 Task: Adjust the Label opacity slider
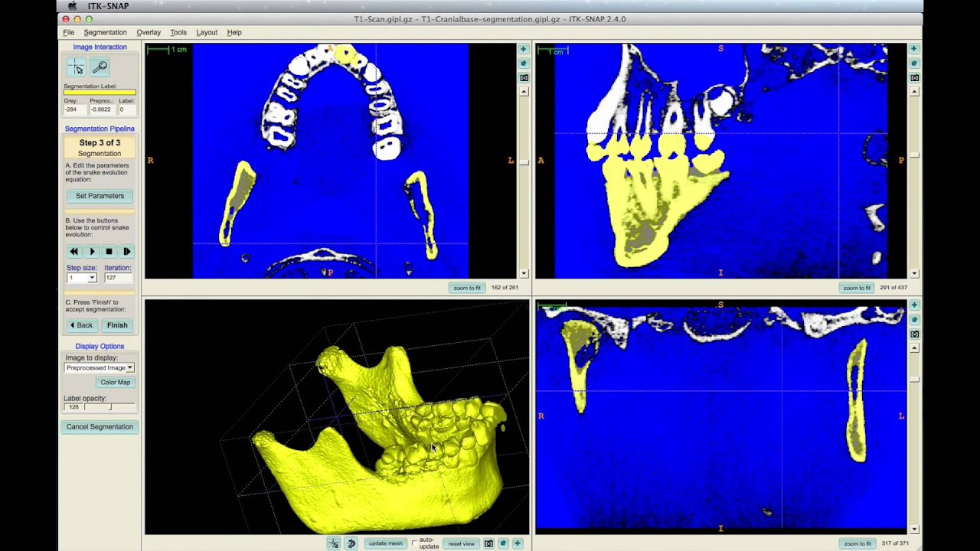pyautogui.click(x=109, y=407)
